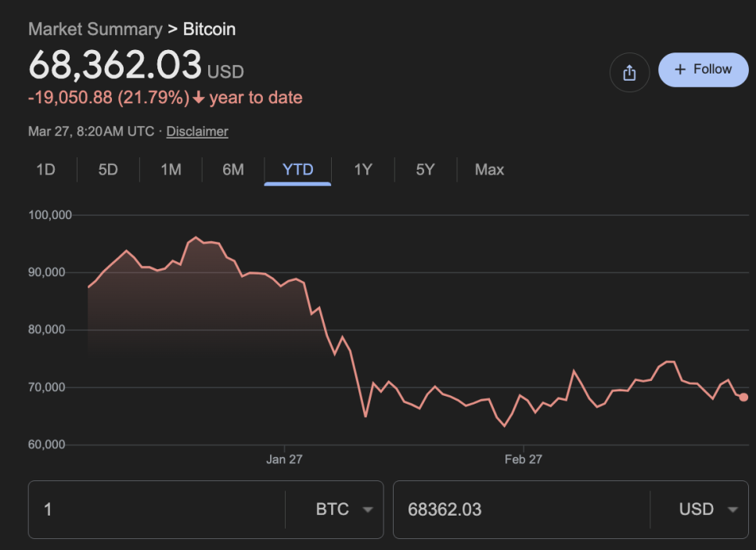Open the Disclaimer link
756x550 pixels.
197,131
